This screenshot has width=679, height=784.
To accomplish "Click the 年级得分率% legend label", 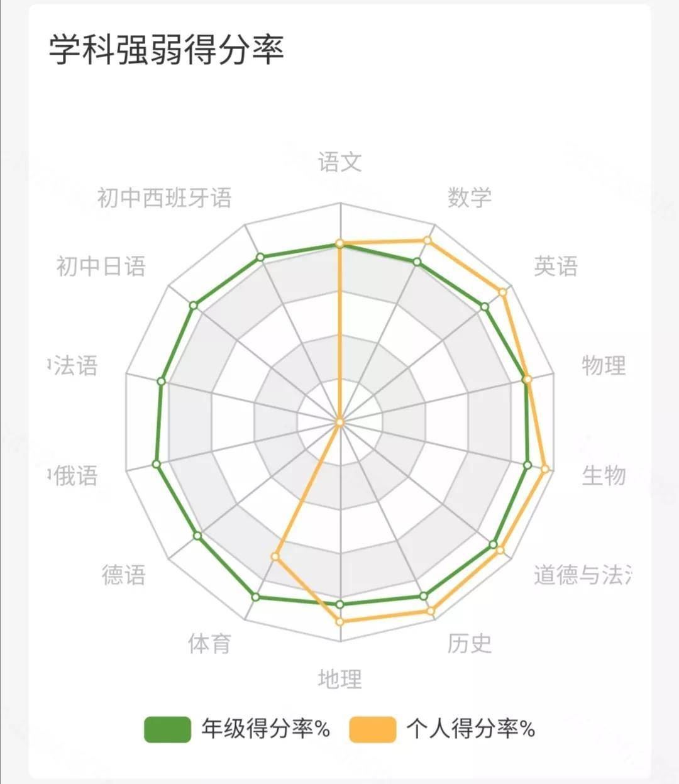I will [x=265, y=729].
